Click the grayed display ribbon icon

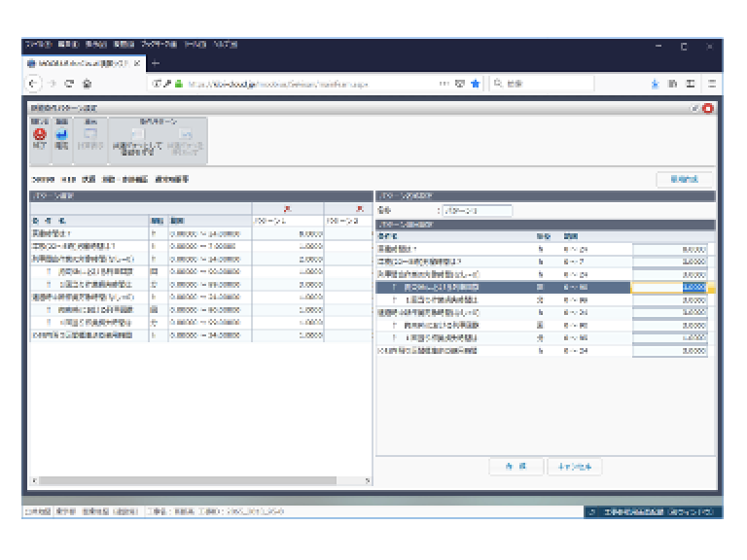point(90,135)
